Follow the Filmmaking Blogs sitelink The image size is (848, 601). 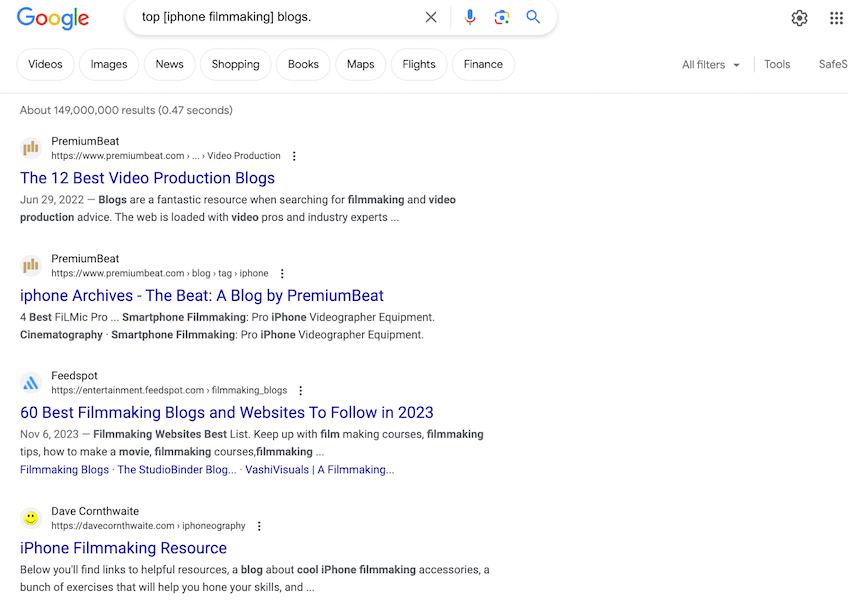[x=64, y=470]
